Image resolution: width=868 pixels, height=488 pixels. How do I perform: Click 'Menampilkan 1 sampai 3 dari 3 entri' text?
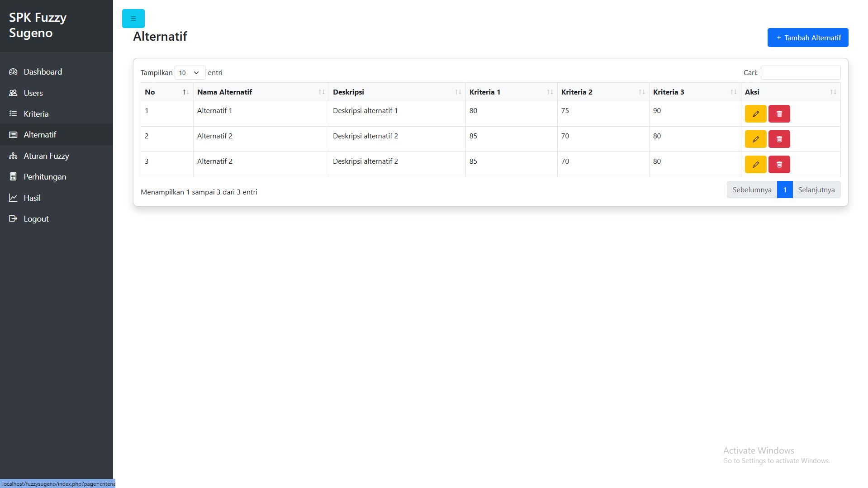(199, 192)
